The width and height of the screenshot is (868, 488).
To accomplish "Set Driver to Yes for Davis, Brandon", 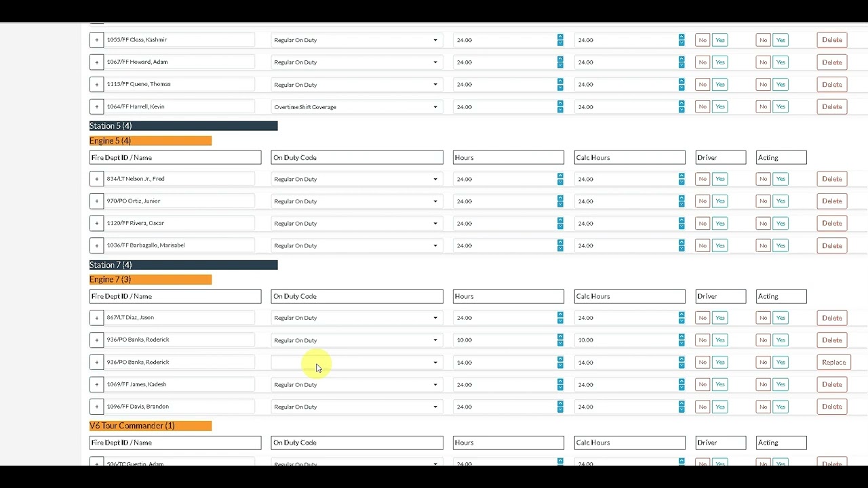I will tap(720, 407).
